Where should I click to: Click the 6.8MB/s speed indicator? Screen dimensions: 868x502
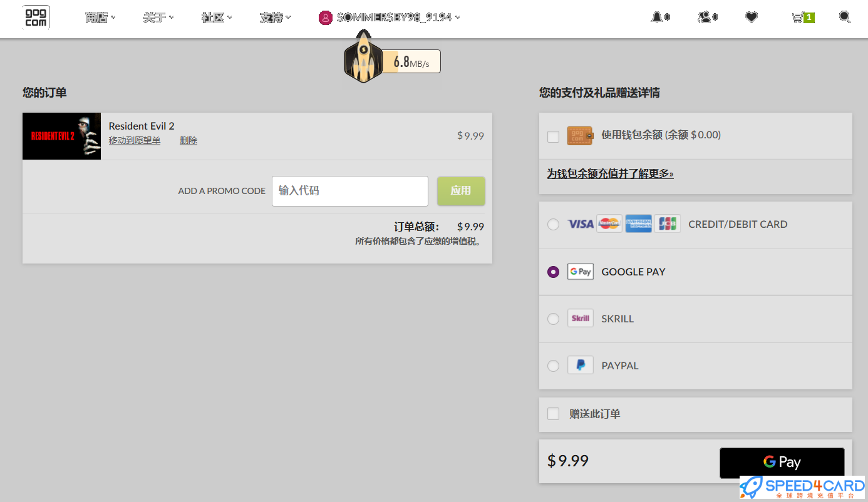coord(411,61)
